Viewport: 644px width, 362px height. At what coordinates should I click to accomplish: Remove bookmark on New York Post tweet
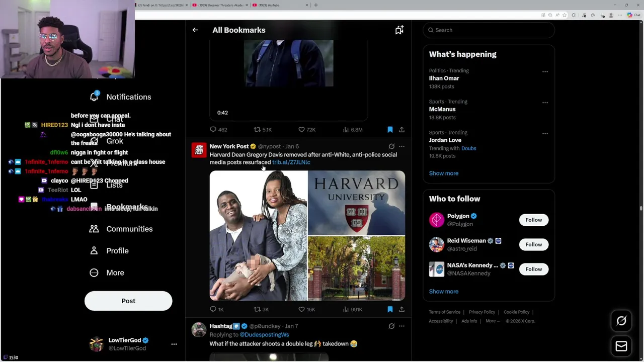click(x=390, y=309)
